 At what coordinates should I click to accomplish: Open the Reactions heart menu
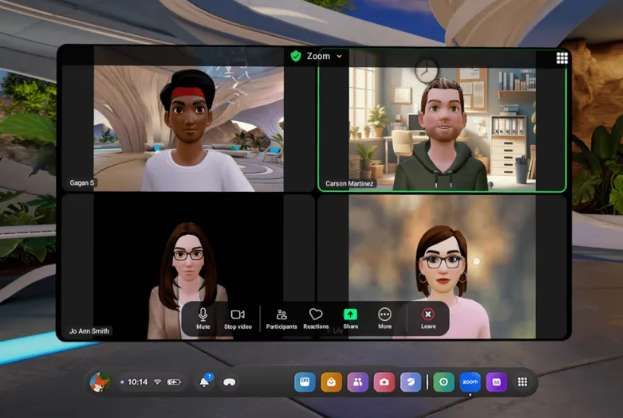click(x=316, y=317)
